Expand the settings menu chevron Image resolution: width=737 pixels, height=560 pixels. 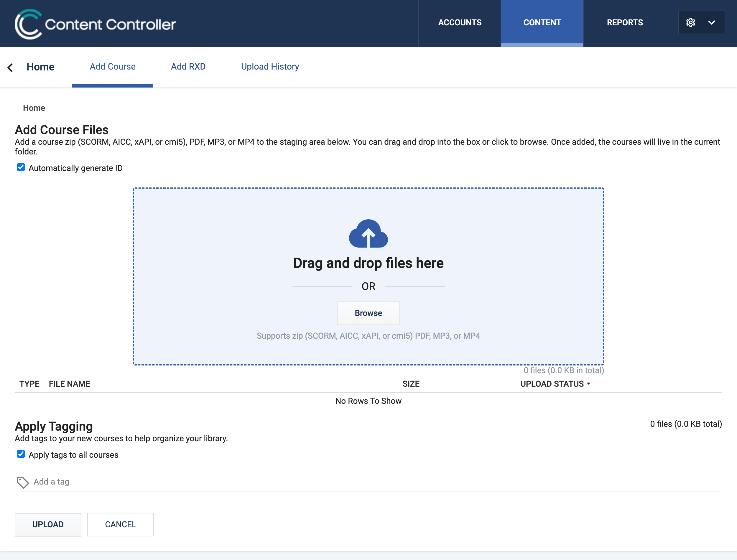(712, 22)
